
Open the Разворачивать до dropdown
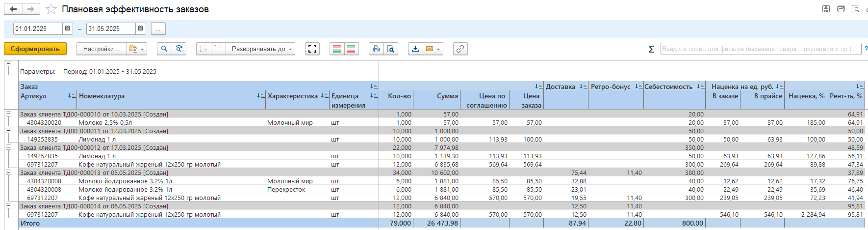pos(261,49)
